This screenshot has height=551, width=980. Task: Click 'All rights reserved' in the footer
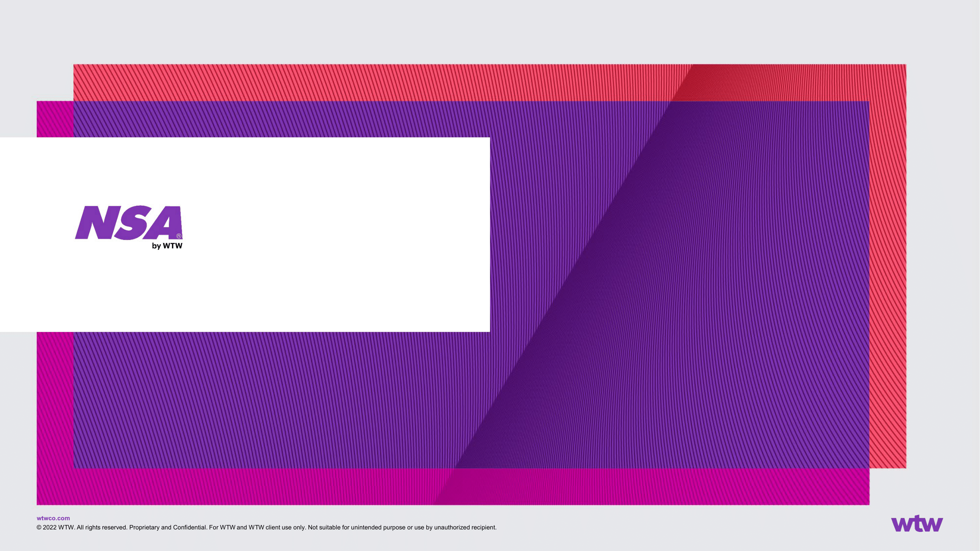pos(101,527)
